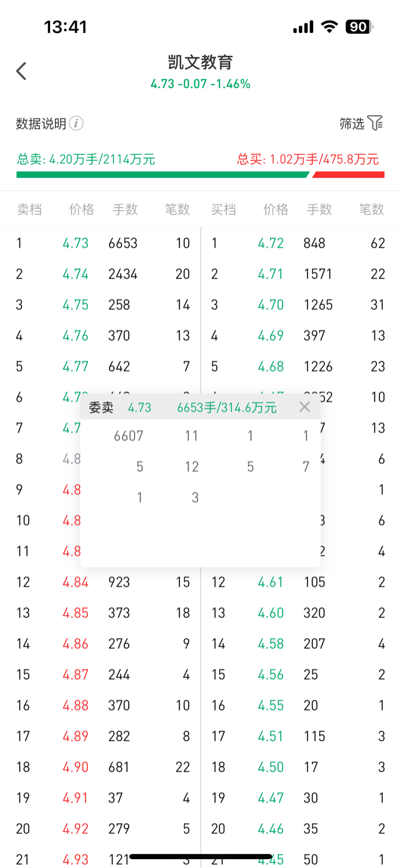Tap buy volume 1571 in row 2
Screen dimensions: 401x868
pyautogui.click(x=318, y=274)
